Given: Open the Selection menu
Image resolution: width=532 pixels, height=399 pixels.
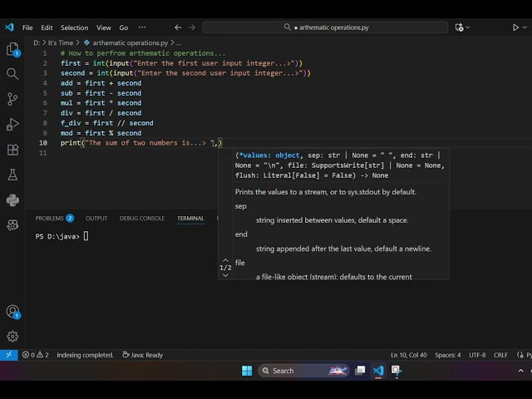Looking at the screenshot, I should pos(74,27).
